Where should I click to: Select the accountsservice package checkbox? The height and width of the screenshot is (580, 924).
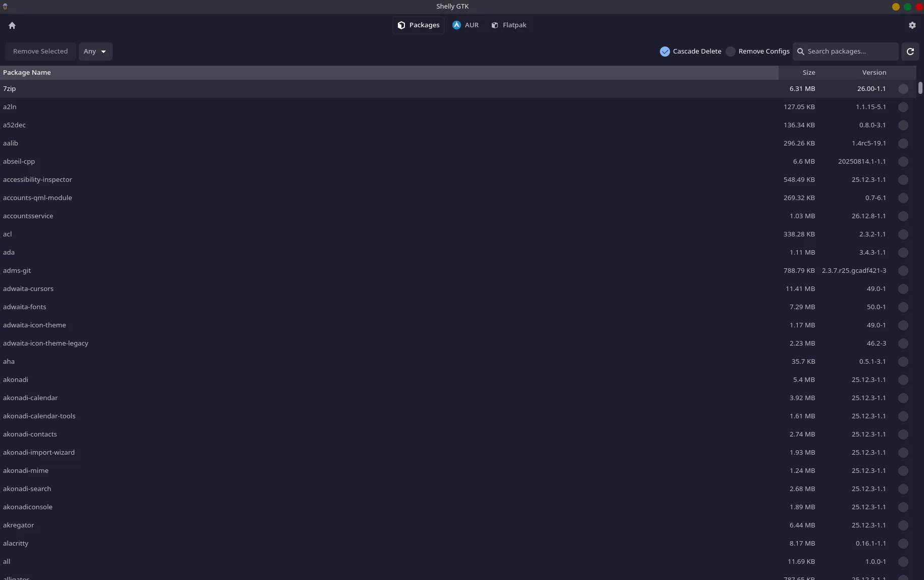pyautogui.click(x=903, y=216)
